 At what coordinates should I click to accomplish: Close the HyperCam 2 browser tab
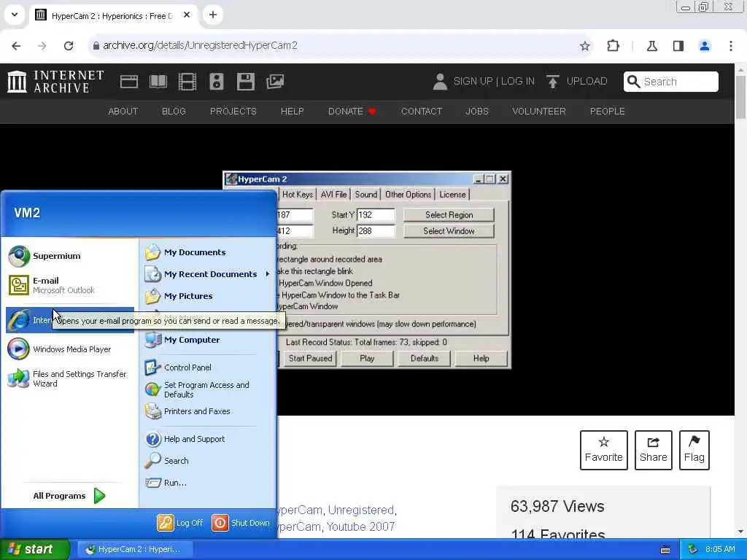point(187,15)
